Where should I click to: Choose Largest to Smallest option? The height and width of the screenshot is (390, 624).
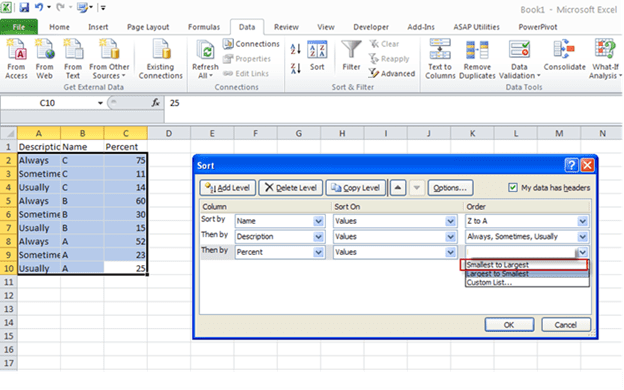pyautogui.click(x=526, y=274)
